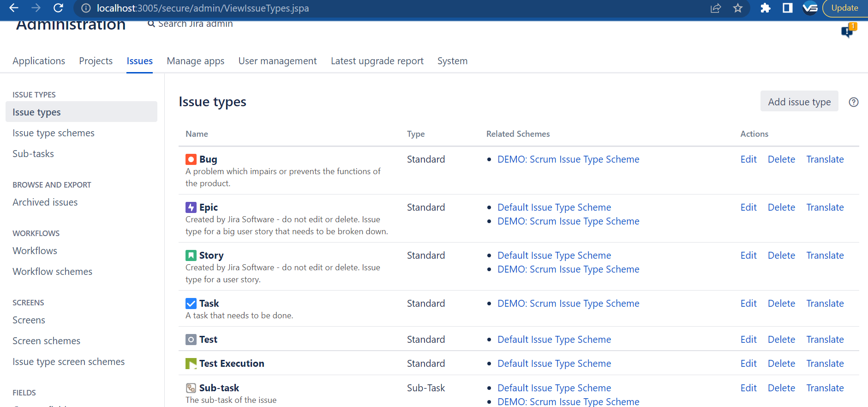Open the help question mark icon
The image size is (868, 407).
pyautogui.click(x=854, y=102)
